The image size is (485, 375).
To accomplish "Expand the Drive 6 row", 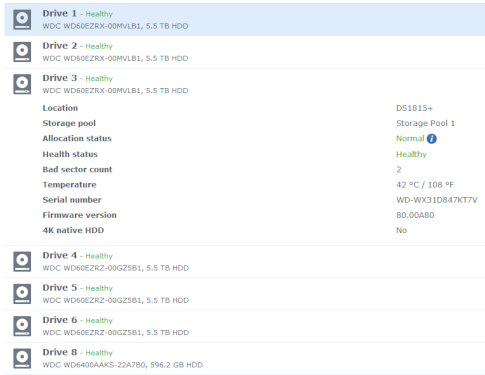I will coord(244,326).
